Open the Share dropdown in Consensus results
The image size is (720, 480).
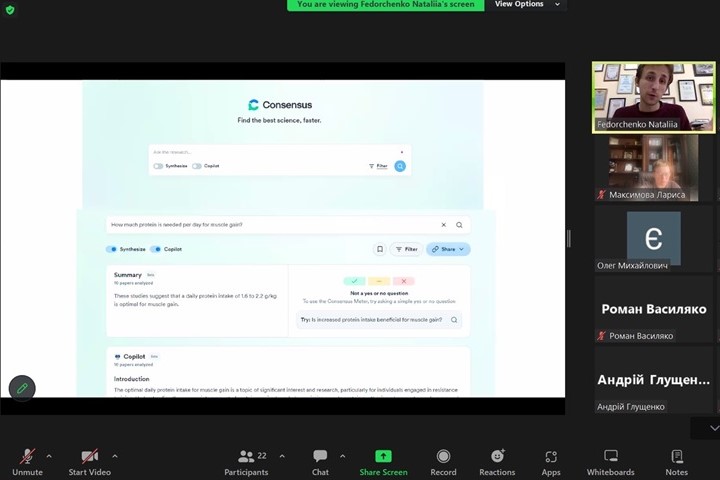[448, 249]
